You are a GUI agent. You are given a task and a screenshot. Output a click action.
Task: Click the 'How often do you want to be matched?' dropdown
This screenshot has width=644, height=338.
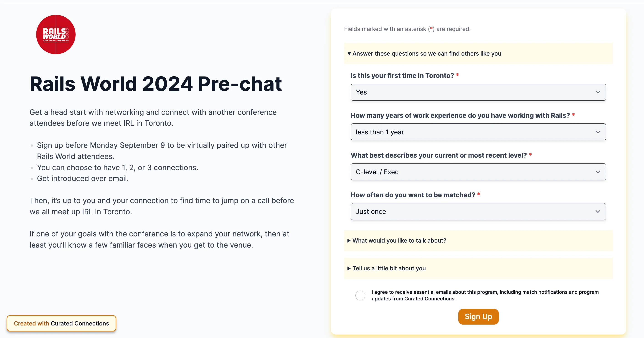(478, 211)
